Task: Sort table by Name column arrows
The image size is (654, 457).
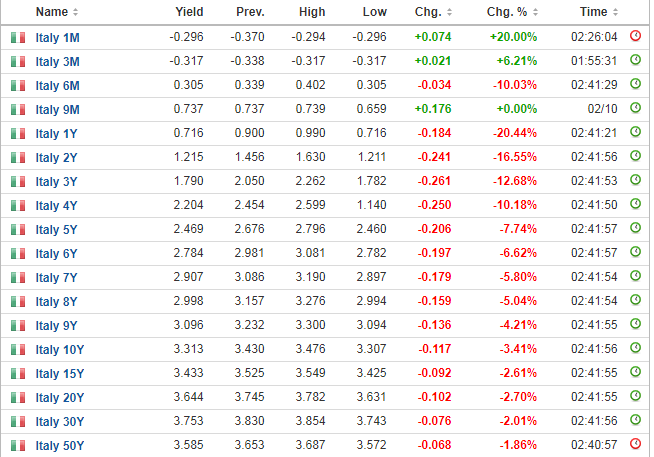Action: click(x=75, y=12)
